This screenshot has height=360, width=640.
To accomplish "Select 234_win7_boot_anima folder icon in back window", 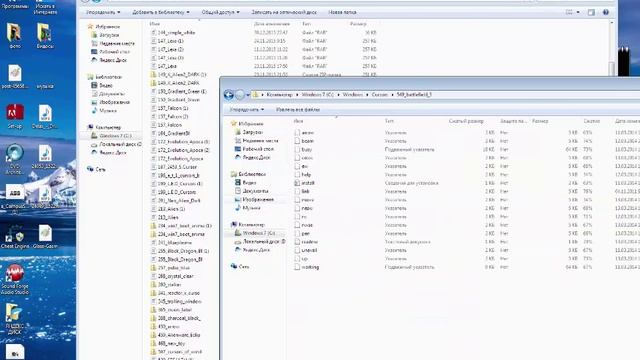I will pos(153,234).
